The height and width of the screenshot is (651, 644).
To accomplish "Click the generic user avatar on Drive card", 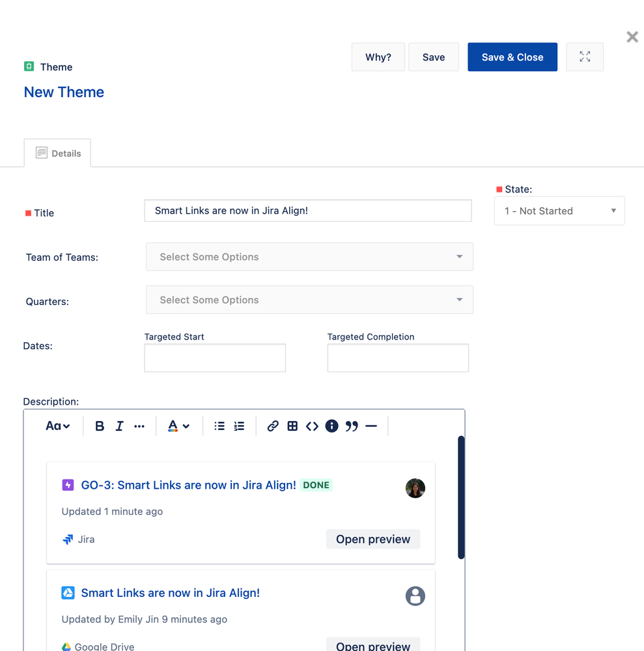I will click(415, 596).
